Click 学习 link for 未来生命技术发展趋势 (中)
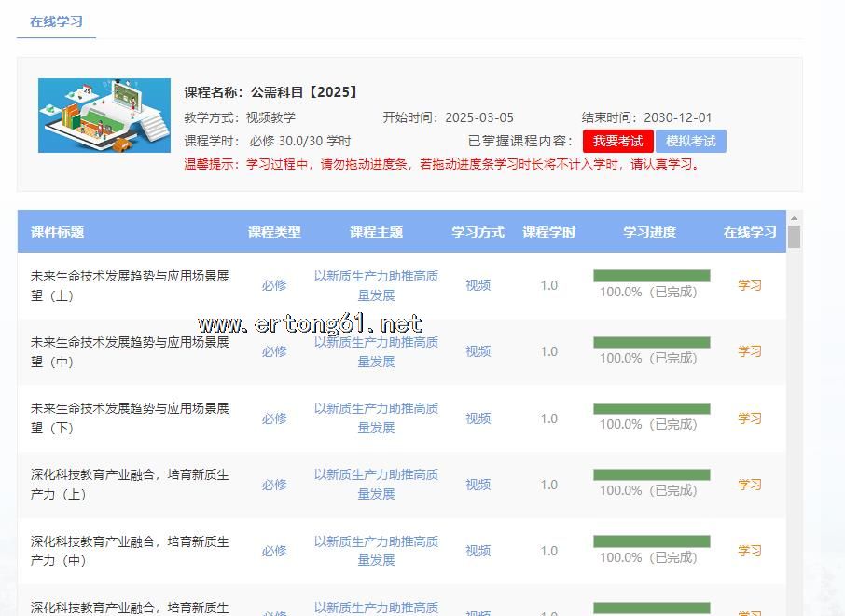This screenshot has width=845, height=616. 750,351
